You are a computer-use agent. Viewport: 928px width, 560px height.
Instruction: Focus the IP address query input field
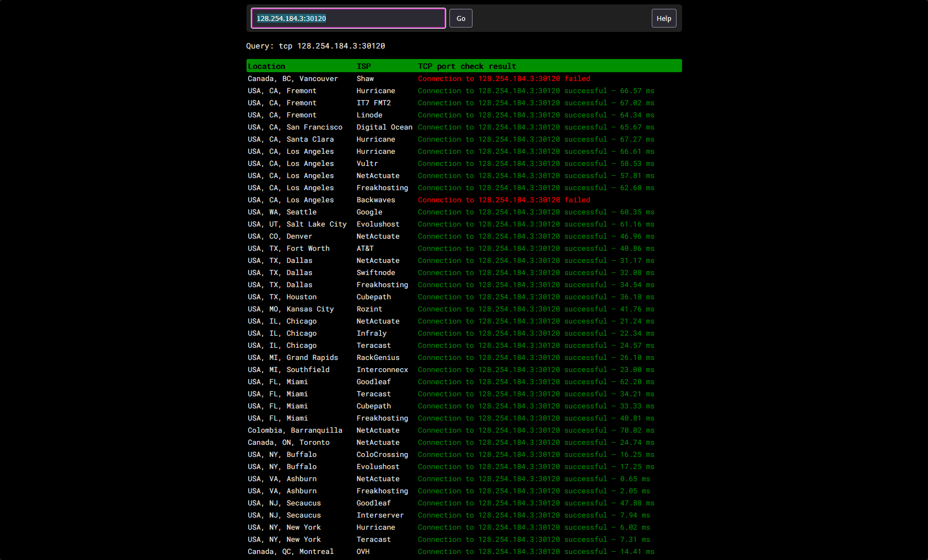coord(348,18)
